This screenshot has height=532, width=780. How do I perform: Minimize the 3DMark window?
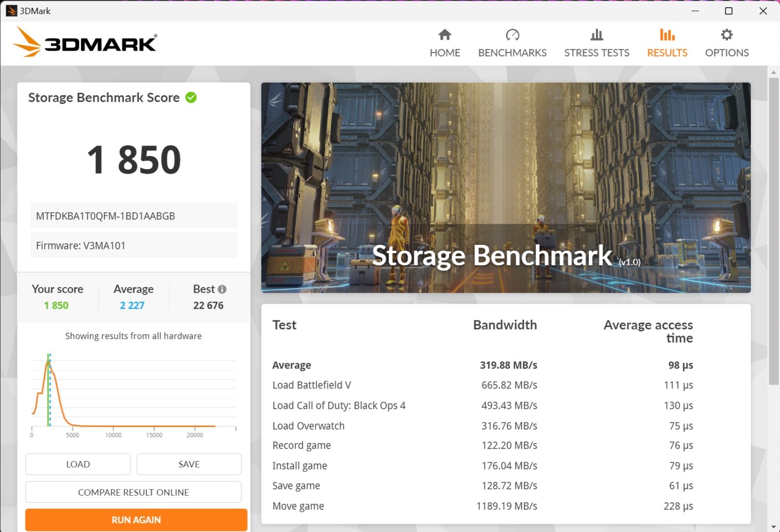(695, 11)
